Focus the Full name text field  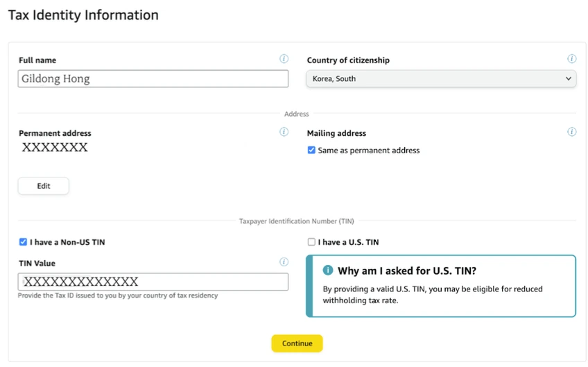(x=153, y=79)
